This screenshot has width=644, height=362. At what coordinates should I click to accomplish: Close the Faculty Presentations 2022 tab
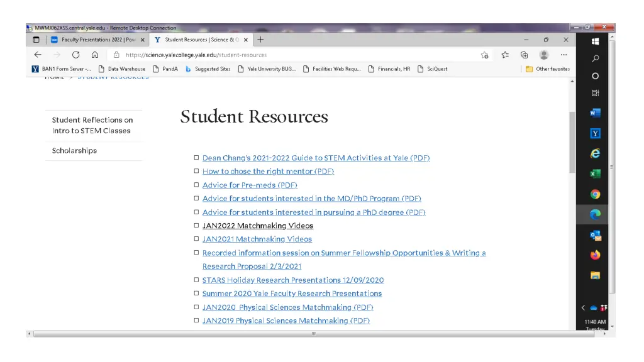[143, 40]
